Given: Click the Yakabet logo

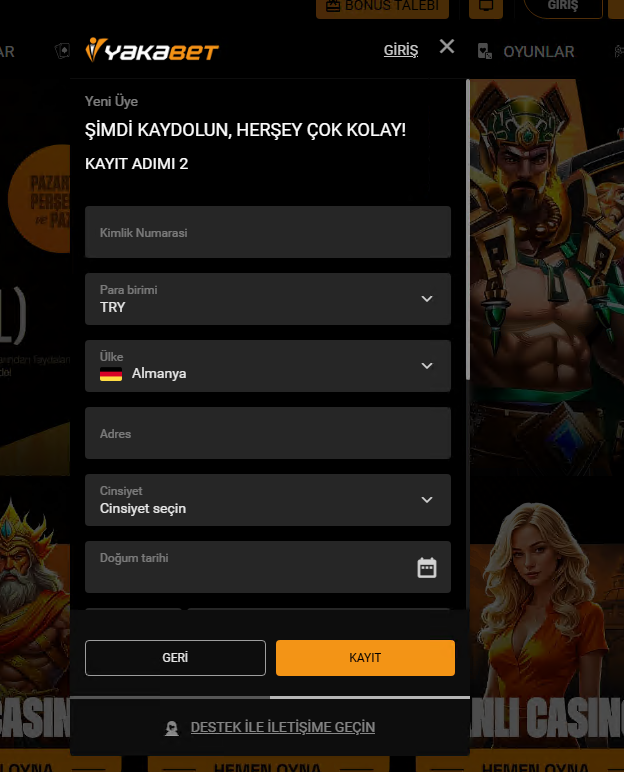Looking at the screenshot, I should tap(152, 50).
